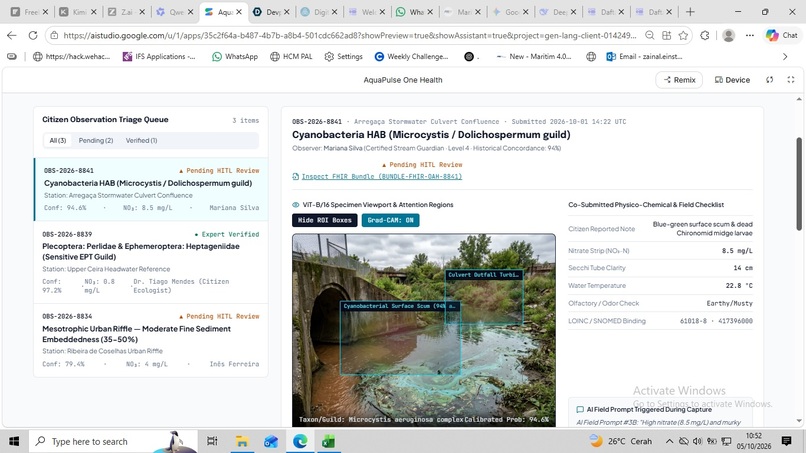
Task: Click the Device button
Action: point(732,80)
